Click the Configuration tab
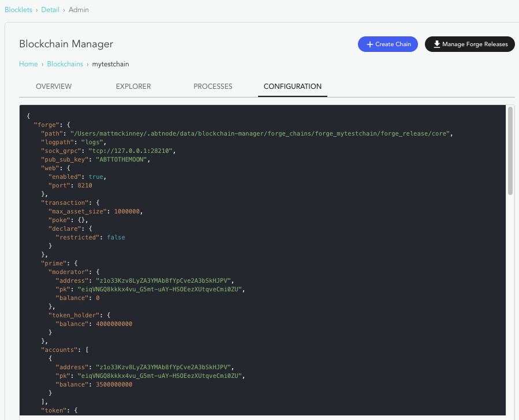 coord(293,87)
